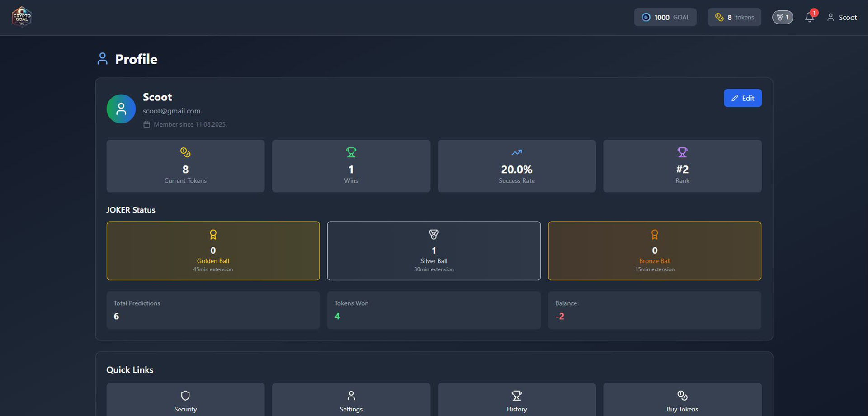Open the 8 tokens balance pill
The image size is (868, 416).
[x=734, y=17]
